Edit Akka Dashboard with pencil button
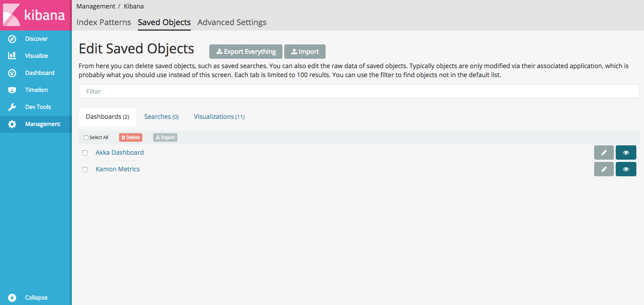The height and width of the screenshot is (305, 644). [x=604, y=152]
